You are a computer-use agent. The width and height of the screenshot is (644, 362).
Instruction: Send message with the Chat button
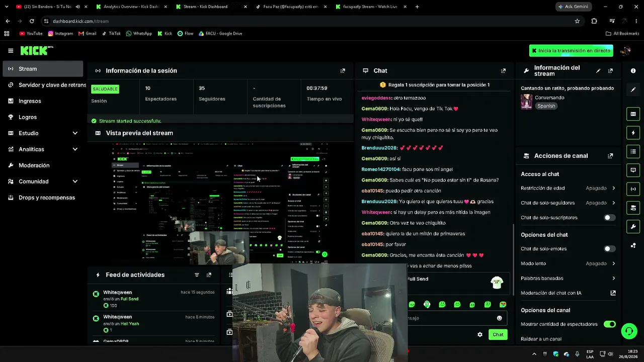click(x=498, y=334)
